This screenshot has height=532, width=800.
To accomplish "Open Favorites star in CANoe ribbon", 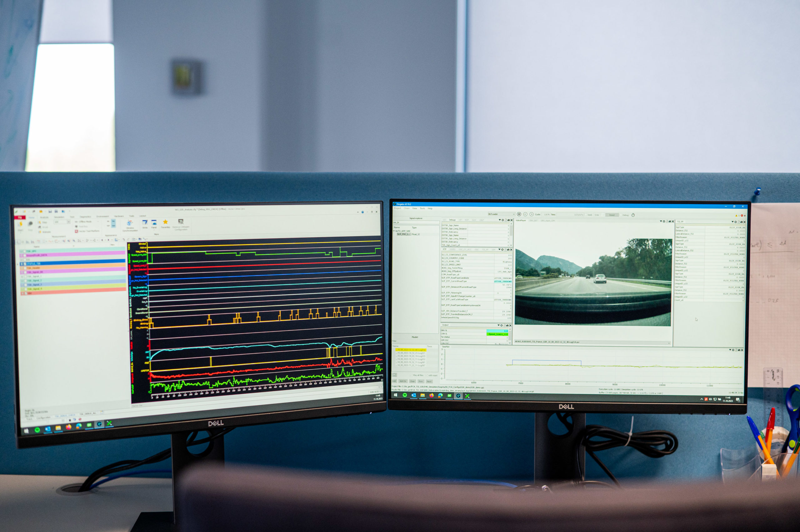I will coord(166,224).
